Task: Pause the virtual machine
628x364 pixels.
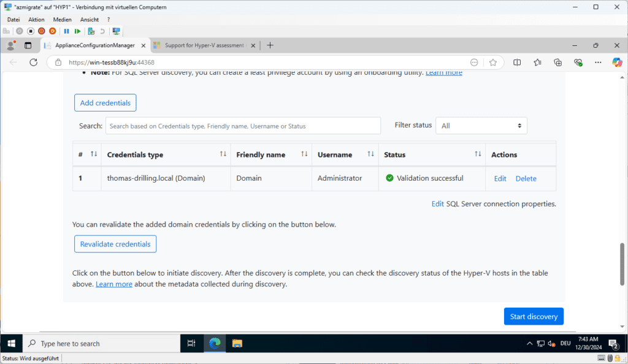Action: pyautogui.click(x=66, y=31)
